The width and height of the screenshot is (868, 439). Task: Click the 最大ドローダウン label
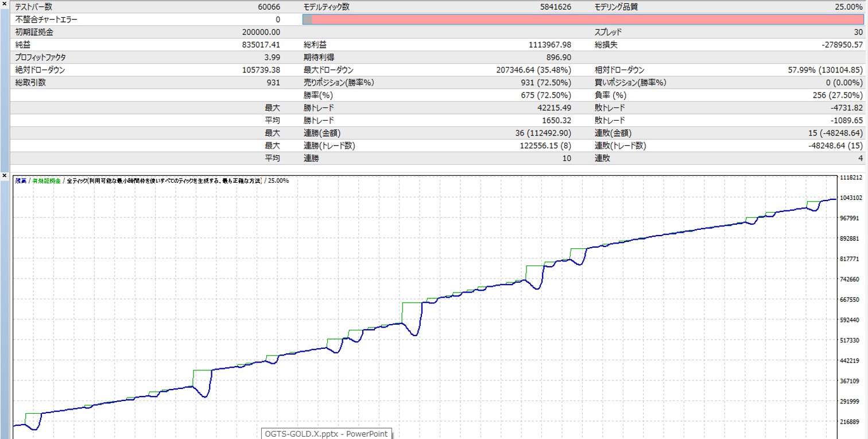[328, 70]
